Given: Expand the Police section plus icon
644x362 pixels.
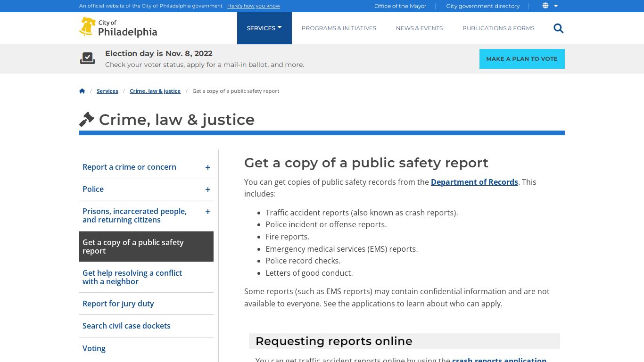Looking at the screenshot, I should pyautogui.click(x=208, y=189).
